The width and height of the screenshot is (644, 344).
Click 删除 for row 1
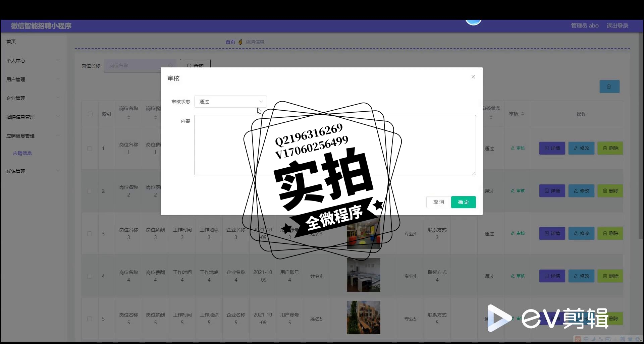pos(610,148)
